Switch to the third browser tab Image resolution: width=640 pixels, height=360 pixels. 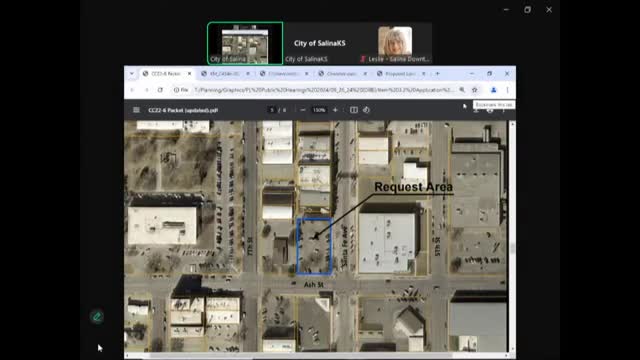[282, 74]
